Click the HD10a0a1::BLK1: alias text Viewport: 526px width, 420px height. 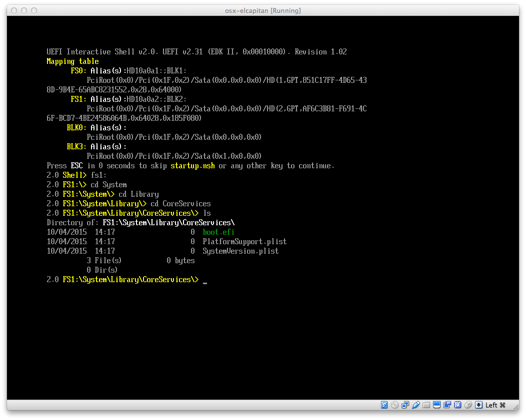[x=156, y=71]
